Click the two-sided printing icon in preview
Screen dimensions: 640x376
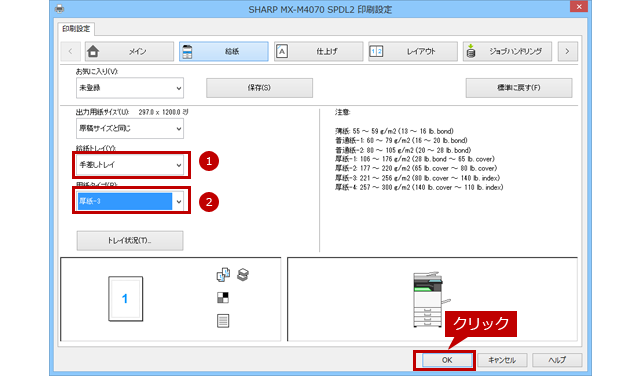pos(223,275)
